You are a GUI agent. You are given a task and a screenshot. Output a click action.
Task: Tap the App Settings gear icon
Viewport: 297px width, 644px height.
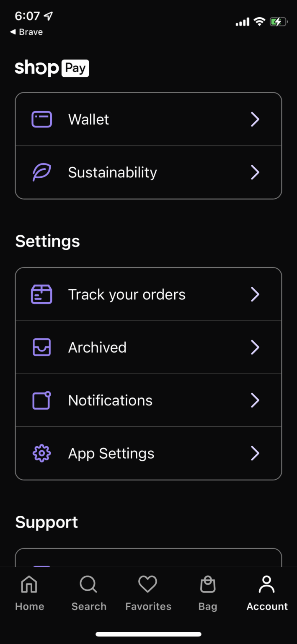42,453
